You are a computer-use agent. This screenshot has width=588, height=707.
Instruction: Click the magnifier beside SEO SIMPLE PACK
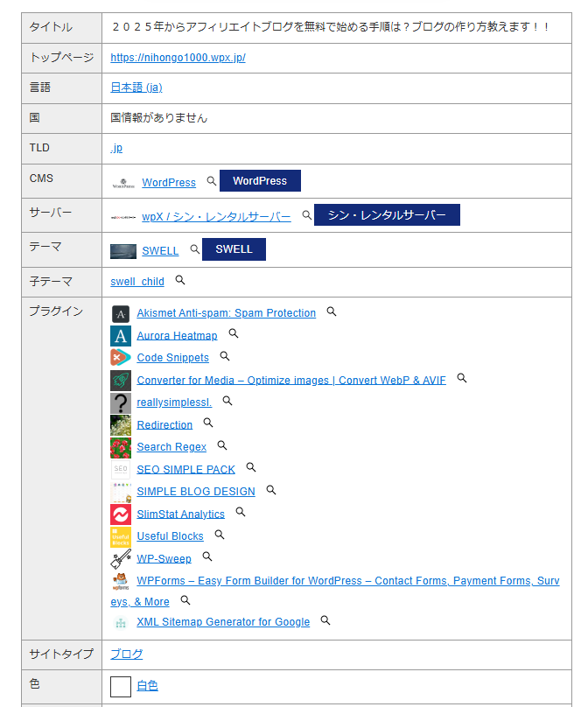coord(251,467)
